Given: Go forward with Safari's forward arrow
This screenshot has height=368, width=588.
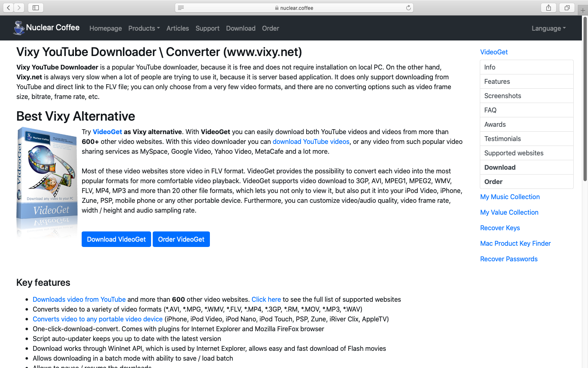Looking at the screenshot, I should [x=19, y=8].
